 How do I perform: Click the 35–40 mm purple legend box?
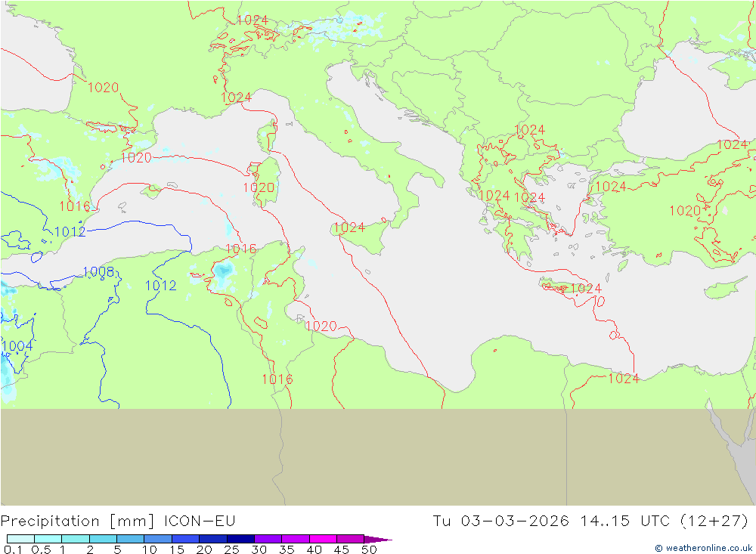296,539
